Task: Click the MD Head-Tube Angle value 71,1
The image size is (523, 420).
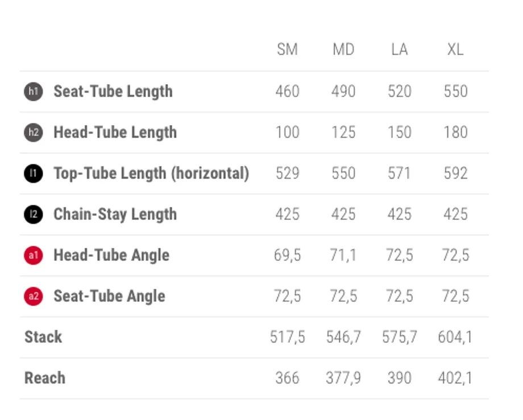Action: 343,255
